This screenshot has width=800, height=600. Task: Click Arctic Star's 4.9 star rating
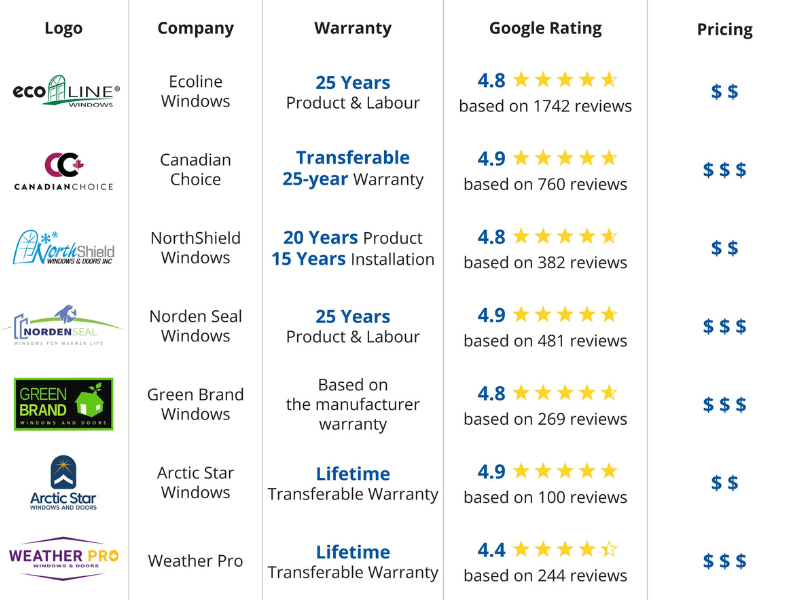[x=547, y=472]
